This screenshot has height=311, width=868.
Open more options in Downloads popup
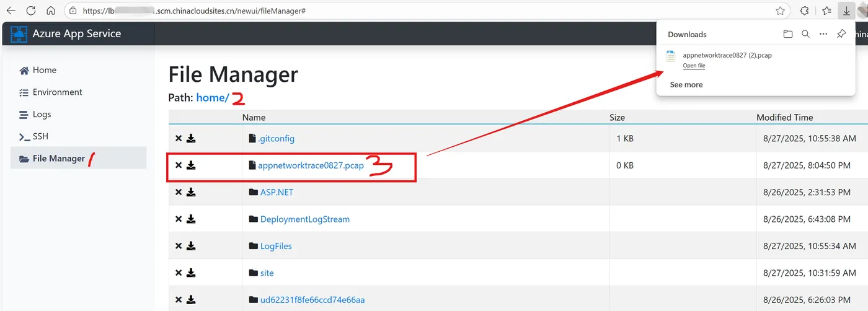click(x=823, y=34)
